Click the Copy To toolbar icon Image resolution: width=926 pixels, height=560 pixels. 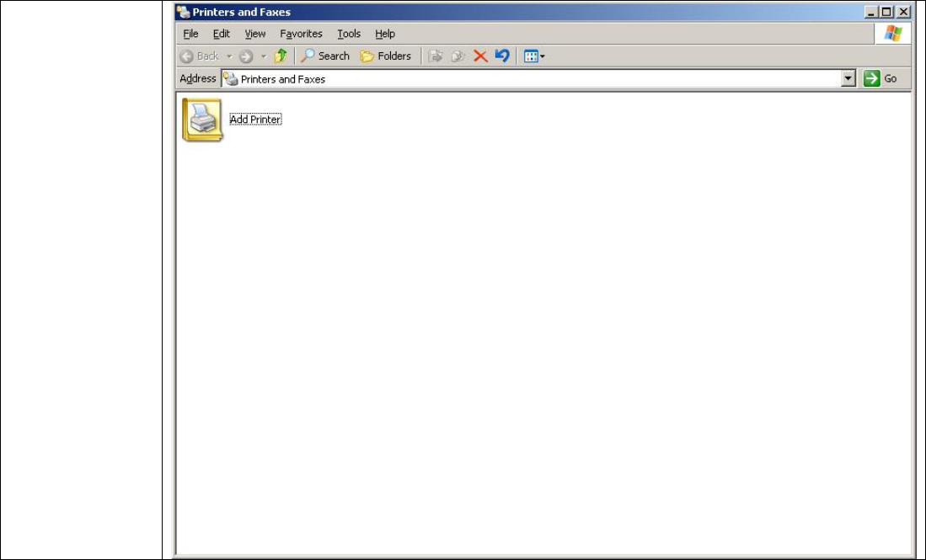click(x=458, y=56)
